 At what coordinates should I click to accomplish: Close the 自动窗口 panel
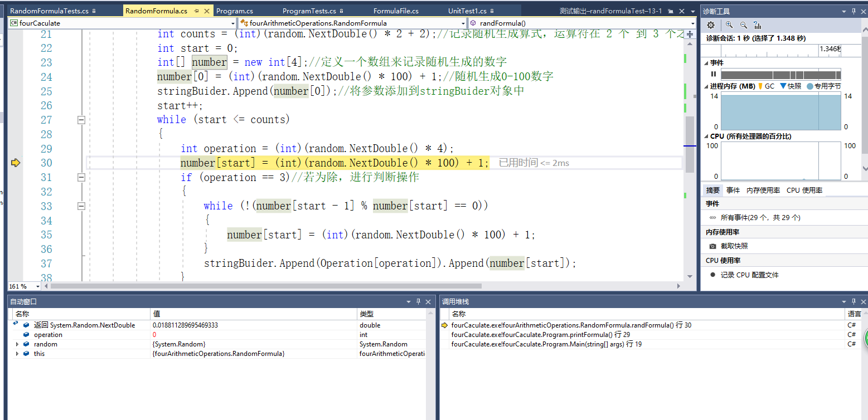pos(429,301)
